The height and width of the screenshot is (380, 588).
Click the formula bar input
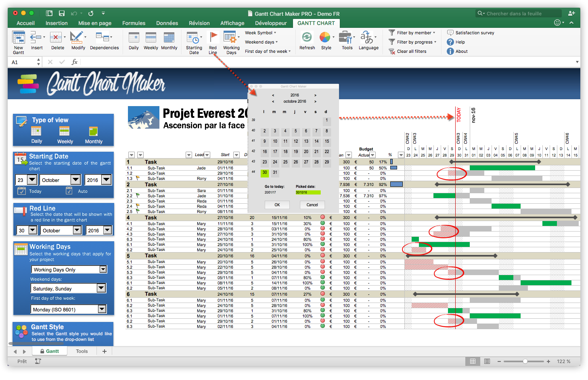click(327, 62)
